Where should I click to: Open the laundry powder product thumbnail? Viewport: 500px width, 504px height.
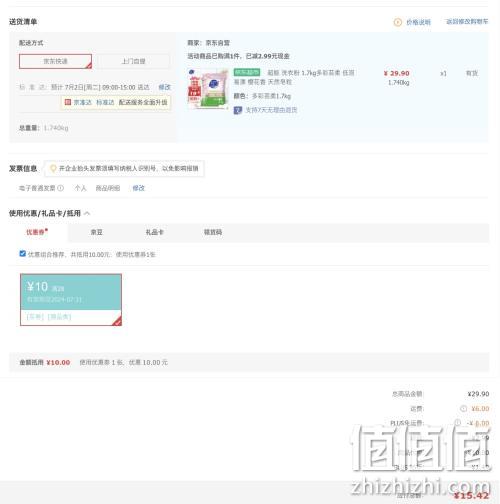click(208, 89)
